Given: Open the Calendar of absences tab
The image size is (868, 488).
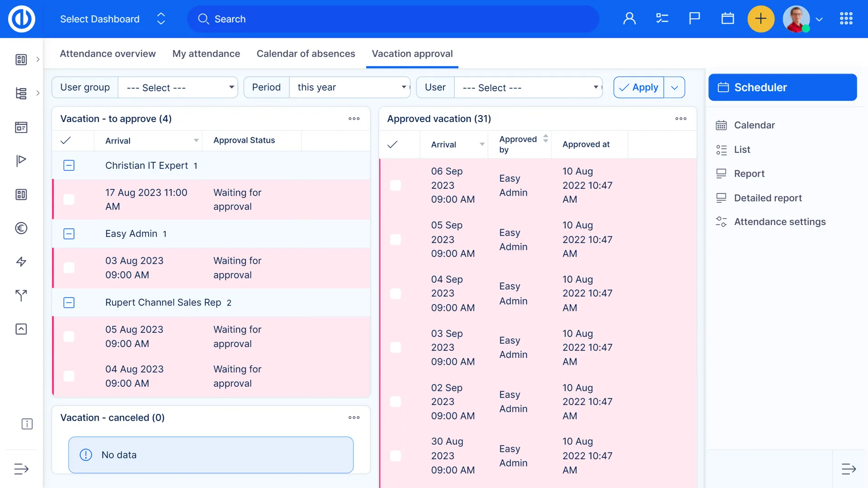Looking at the screenshot, I should tap(306, 54).
